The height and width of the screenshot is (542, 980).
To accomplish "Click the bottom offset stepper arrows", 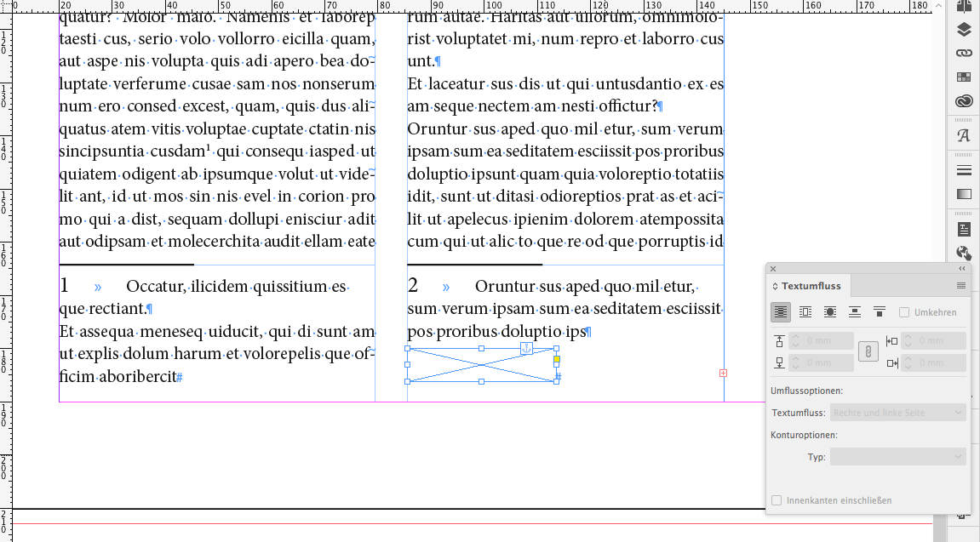I will (795, 362).
